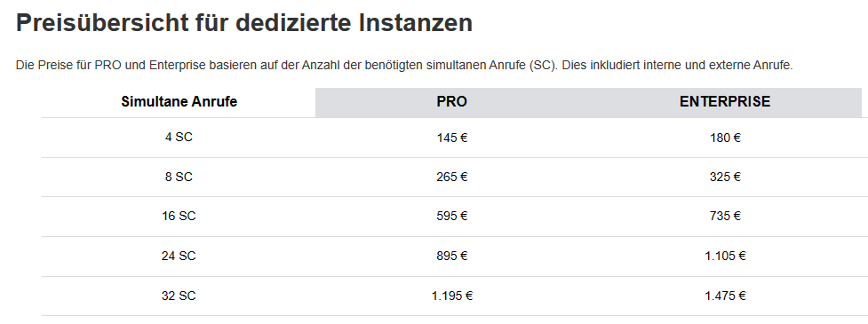Click the PRO column header

(x=451, y=102)
